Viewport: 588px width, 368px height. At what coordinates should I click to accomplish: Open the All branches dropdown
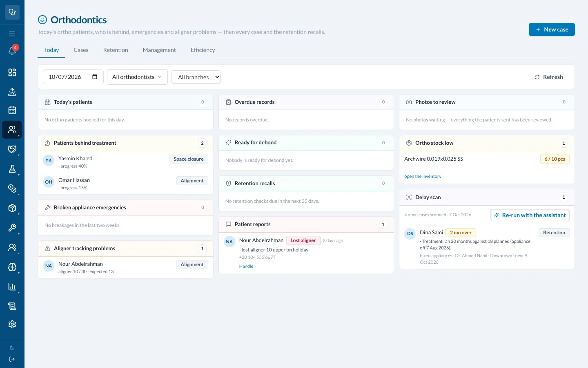[196, 77]
